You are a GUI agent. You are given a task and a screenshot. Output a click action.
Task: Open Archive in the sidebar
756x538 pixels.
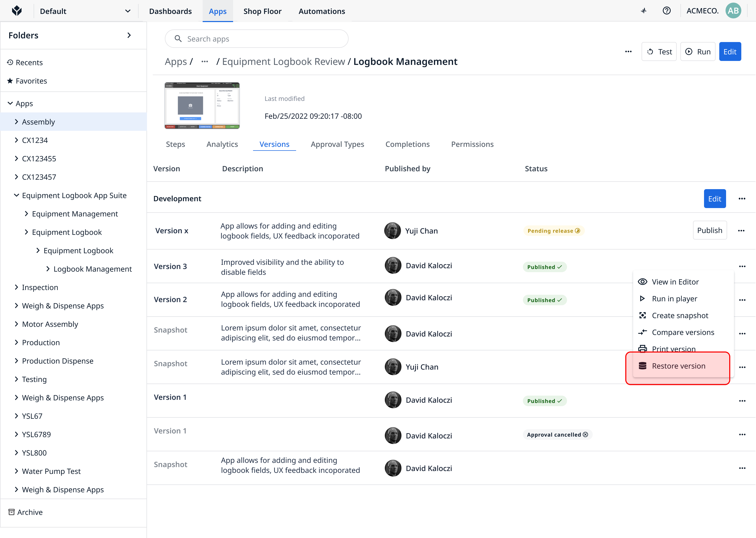[x=30, y=512]
